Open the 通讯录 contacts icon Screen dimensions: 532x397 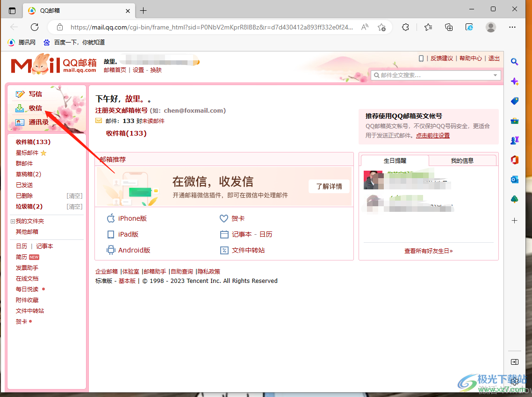(x=20, y=122)
